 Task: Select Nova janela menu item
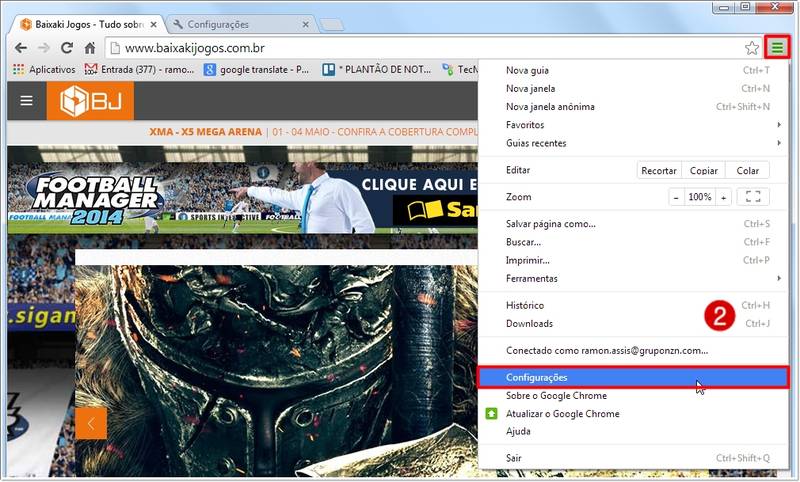click(633, 89)
